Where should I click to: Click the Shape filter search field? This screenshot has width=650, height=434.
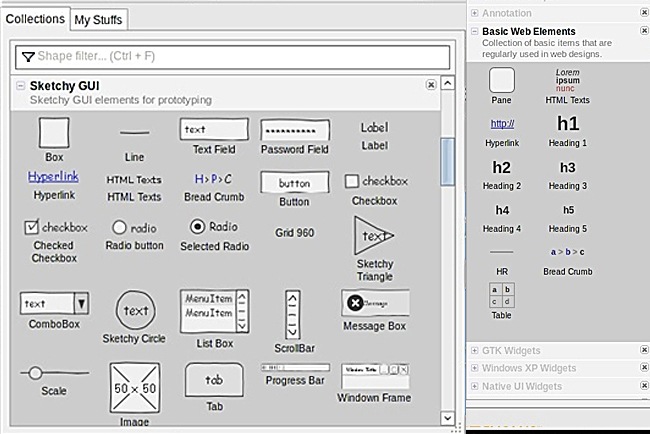[x=230, y=57]
